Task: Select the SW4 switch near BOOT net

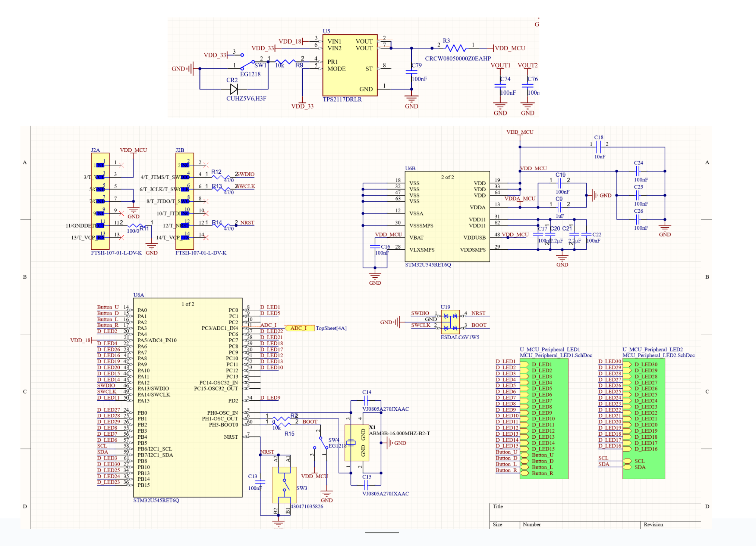Action: (323, 444)
